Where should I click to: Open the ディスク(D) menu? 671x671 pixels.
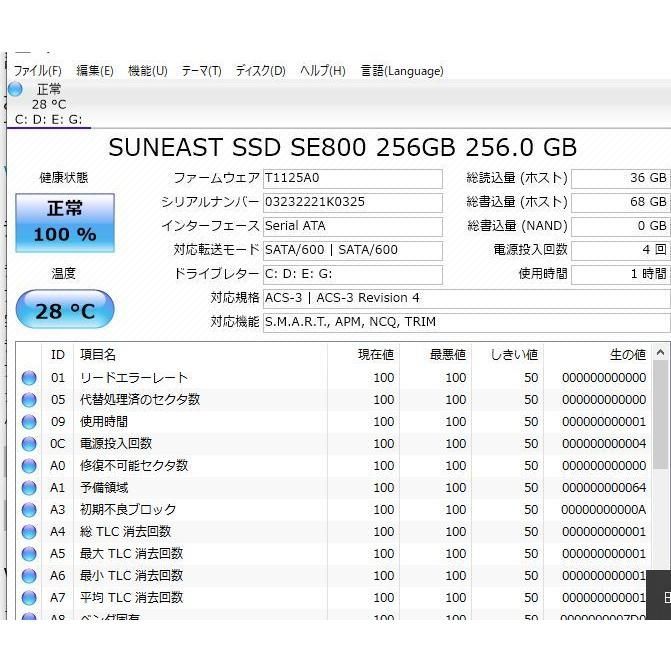[260, 71]
